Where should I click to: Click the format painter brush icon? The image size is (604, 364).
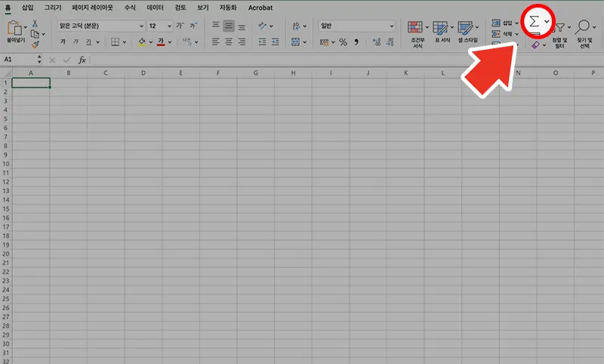pyautogui.click(x=35, y=45)
